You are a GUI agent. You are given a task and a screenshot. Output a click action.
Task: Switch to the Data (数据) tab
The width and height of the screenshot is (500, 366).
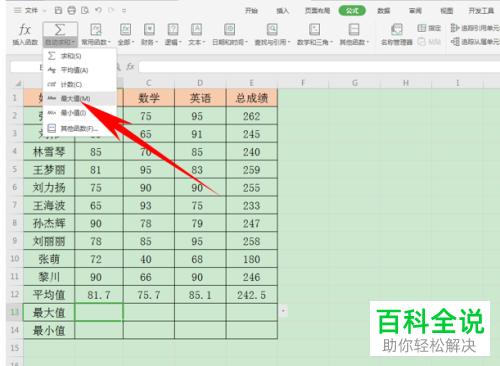click(x=384, y=11)
